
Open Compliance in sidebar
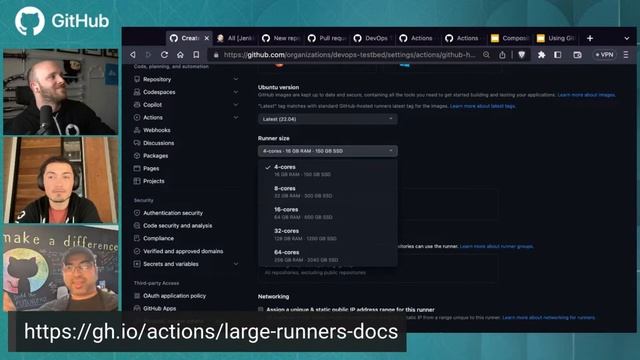158,238
